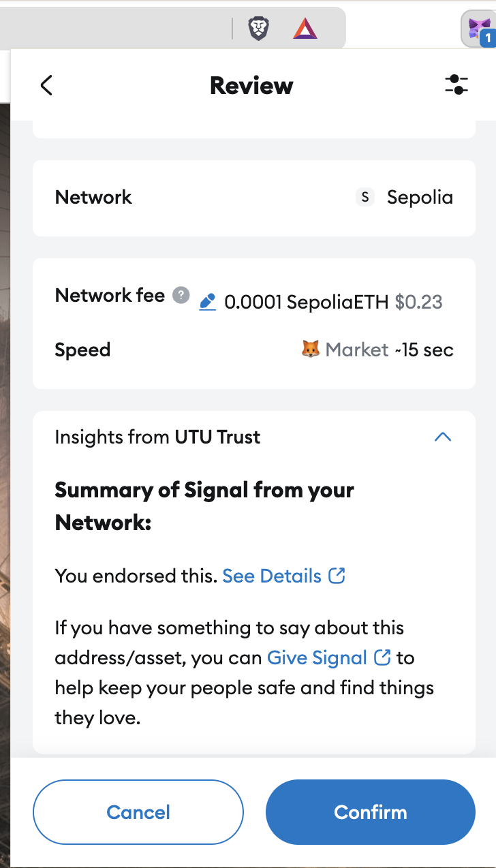The height and width of the screenshot is (868, 496).
Task: Click the Market speed label
Action: tap(356, 350)
